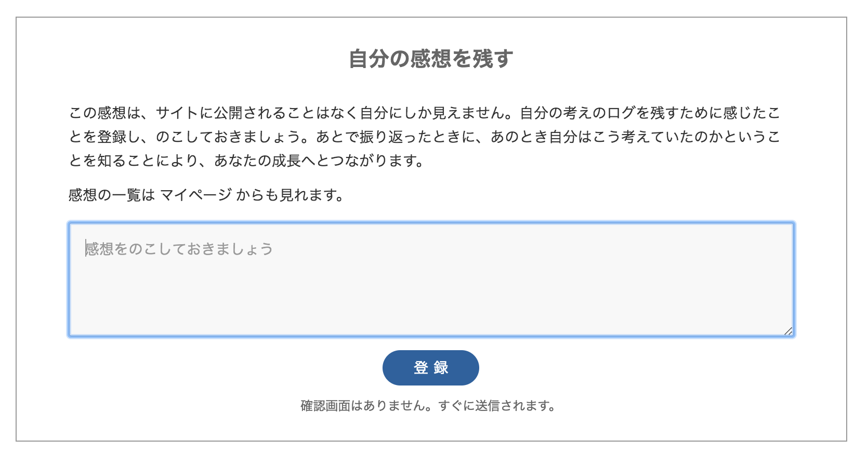Viewport: 868px width, 452px height.
Task: Open the マイページ link
Action: click(x=195, y=195)
